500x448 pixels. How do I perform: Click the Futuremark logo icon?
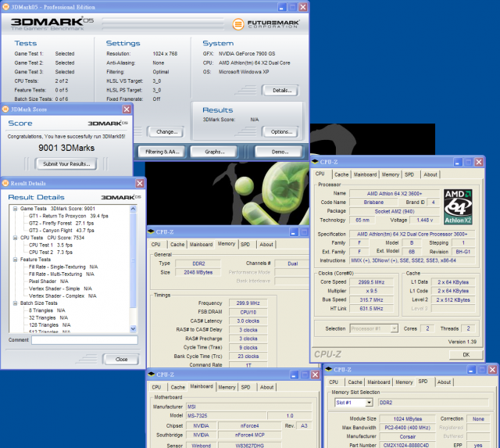[237, 24]
